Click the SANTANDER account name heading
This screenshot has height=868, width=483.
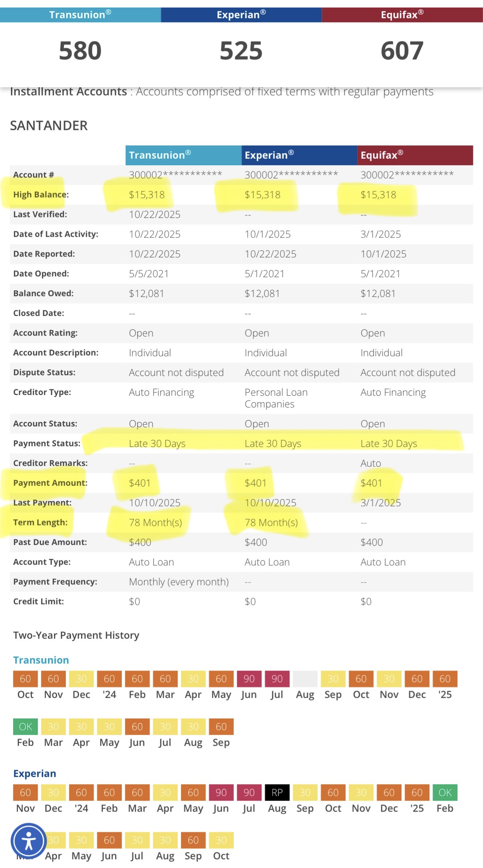49,126
